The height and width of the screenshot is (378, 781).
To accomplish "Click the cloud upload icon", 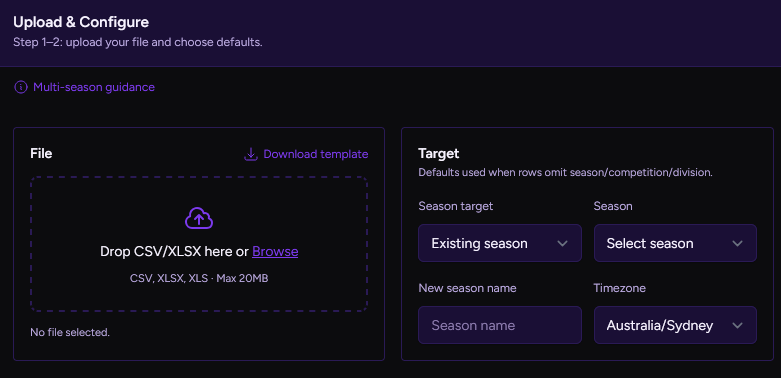I will coord(199,218).
